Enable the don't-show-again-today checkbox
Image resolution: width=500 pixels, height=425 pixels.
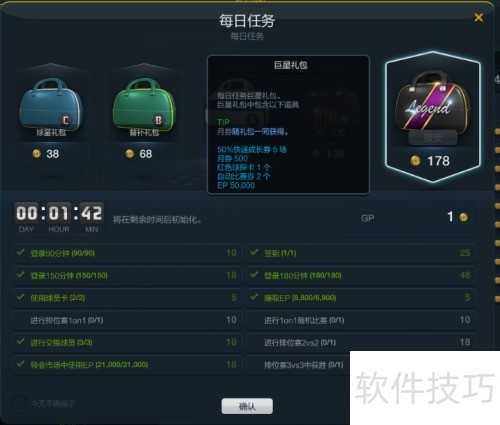pos(19,403)
